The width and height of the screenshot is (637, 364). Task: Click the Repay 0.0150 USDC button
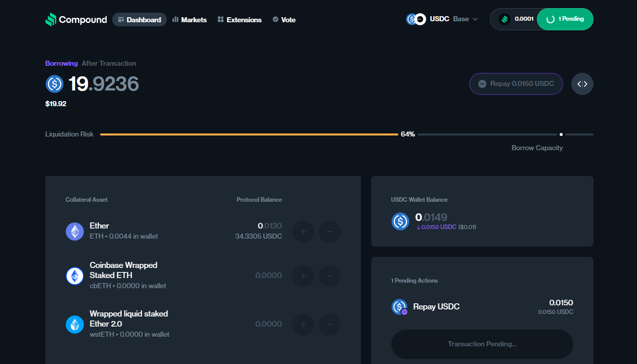click(x=516, y=84)
